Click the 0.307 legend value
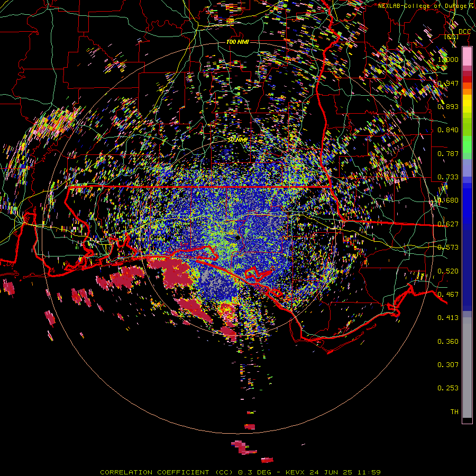 click(x=448, y=365)
